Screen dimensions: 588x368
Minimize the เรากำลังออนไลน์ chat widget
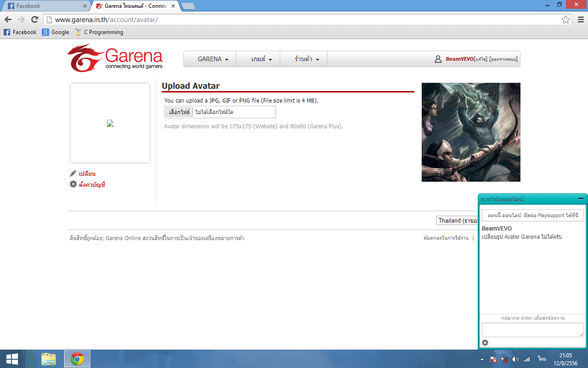pos(581,199)
